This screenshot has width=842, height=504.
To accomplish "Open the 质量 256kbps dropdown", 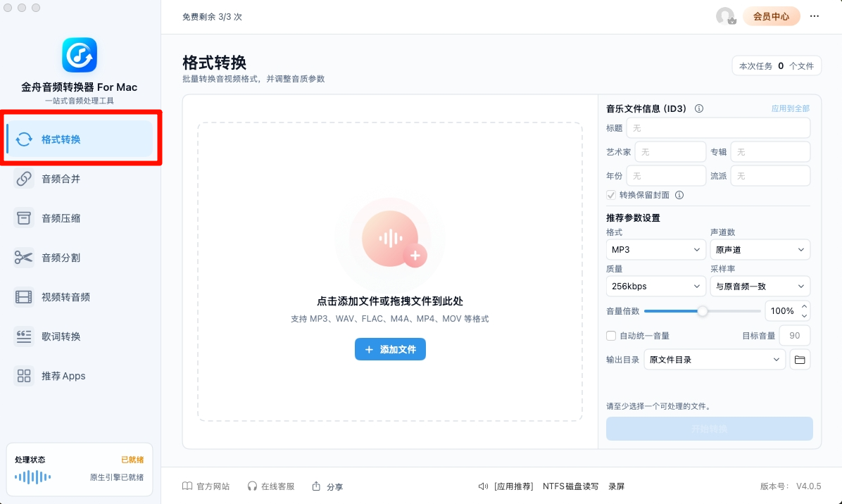I will [x=655, y=286].
